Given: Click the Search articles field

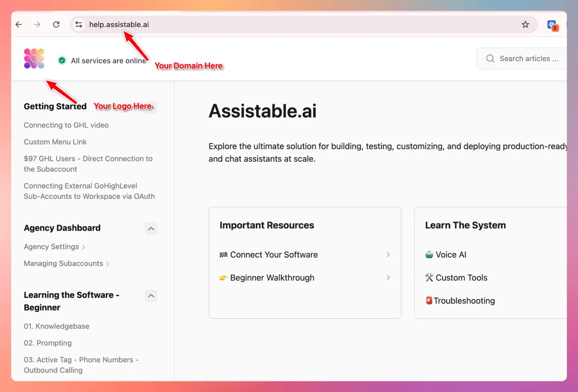Looking at the screenshot, I should point(522,59).
